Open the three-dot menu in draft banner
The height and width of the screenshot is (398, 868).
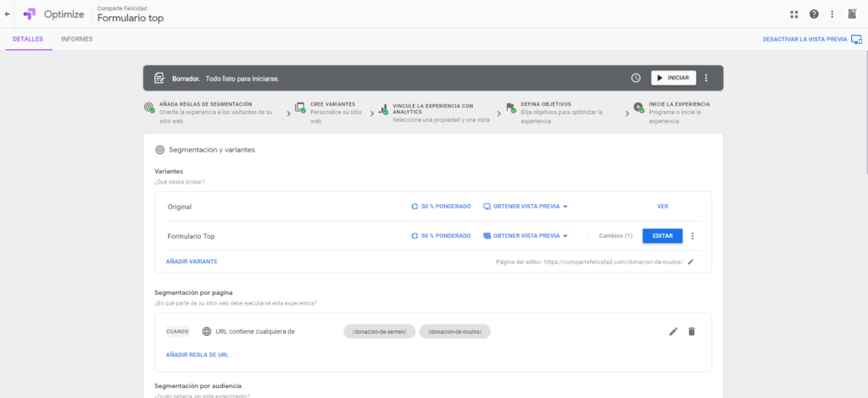706,78
